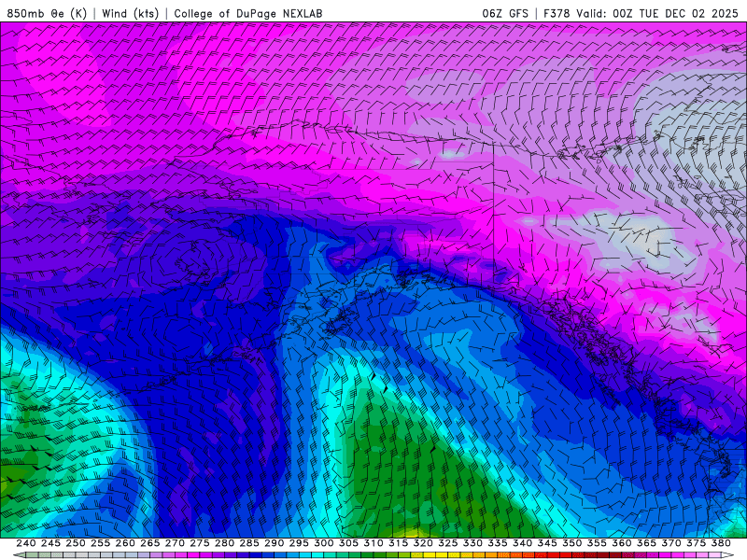Viewport: 747px width, 560px height.
Task: Click the 255 color scale label
Action: [x=100, y=543]
